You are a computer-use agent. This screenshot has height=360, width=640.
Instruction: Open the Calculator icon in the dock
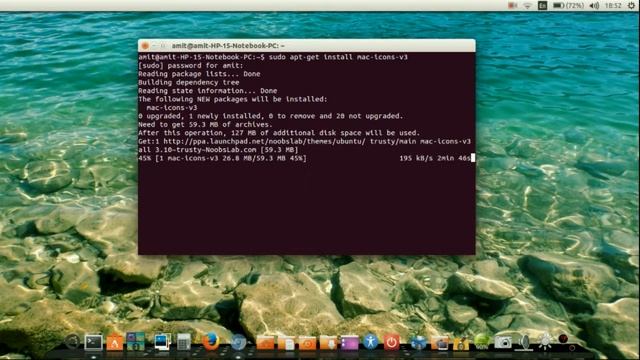click(x=184, y=342)
